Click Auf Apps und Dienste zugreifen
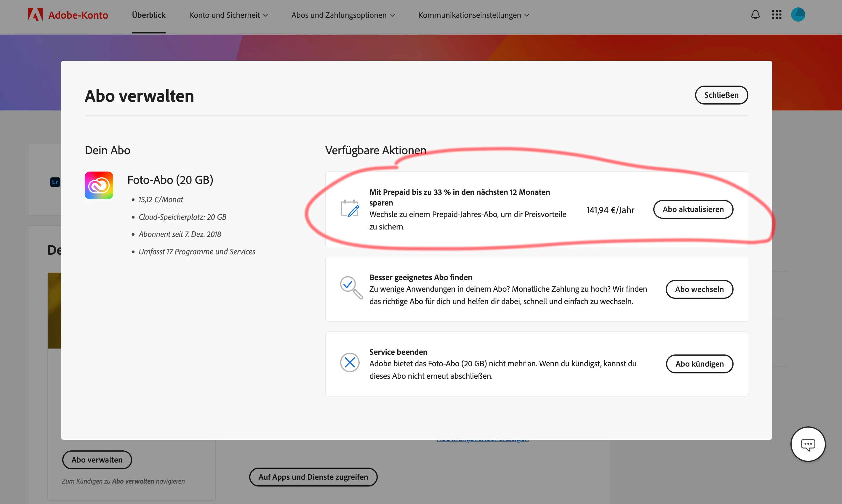Viewport: 842px width, 504px height. pyautogui.click(x=313, y=477)
